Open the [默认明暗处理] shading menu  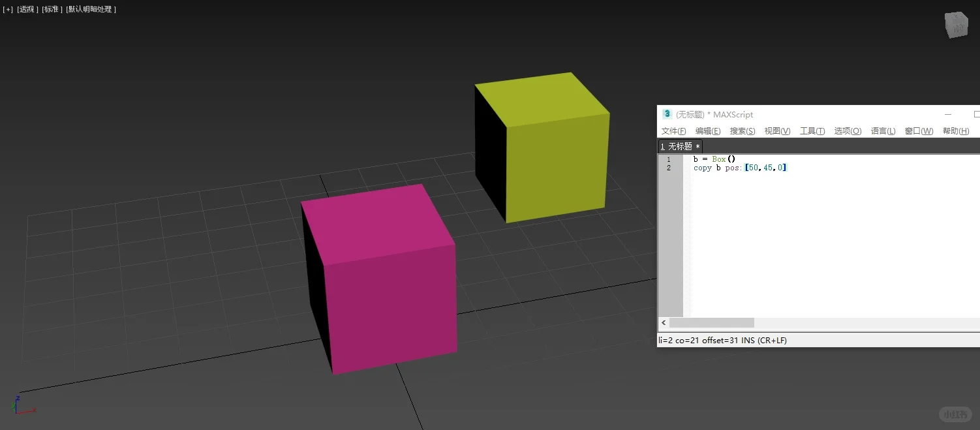[x=91, y=9]
